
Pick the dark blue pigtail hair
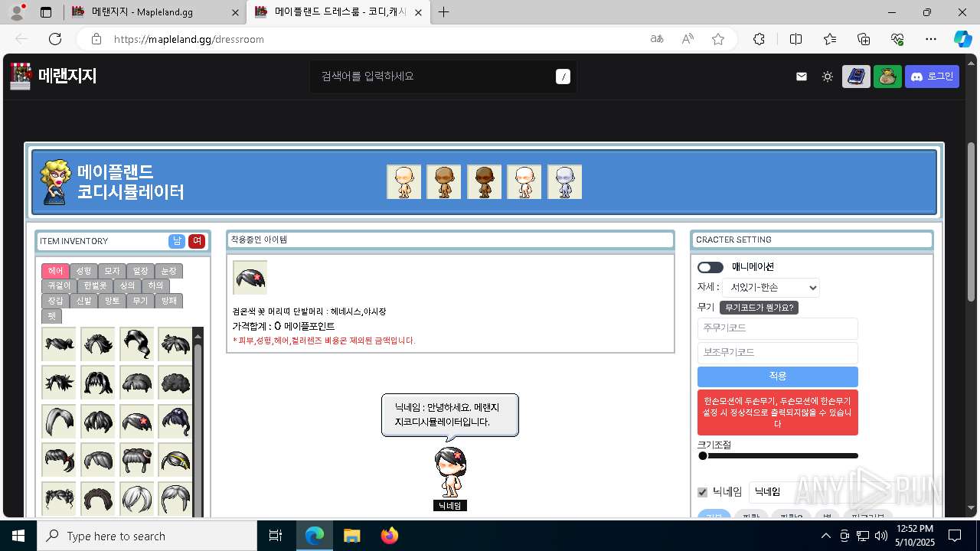[x=175, y=421]
